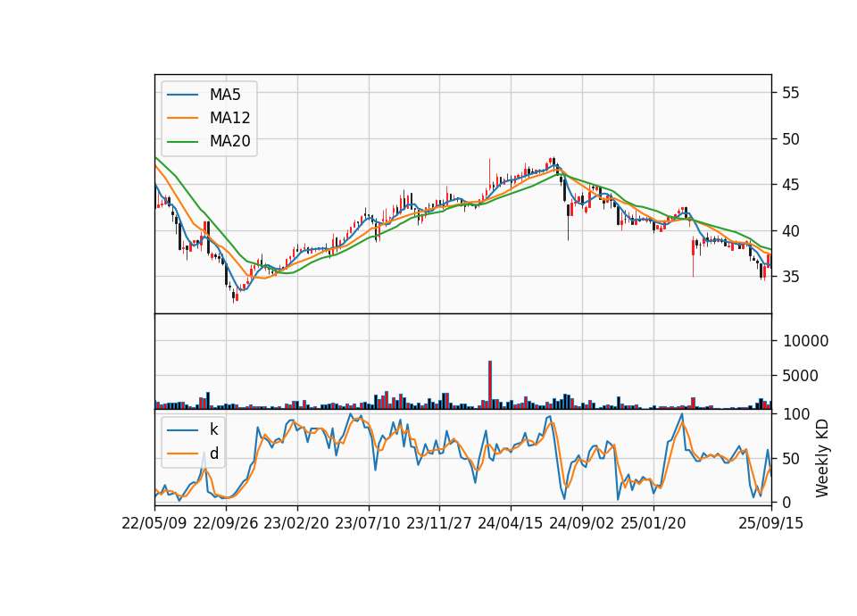857x616 pixels.
Task: Click the 24/09/02 date label
Action: pyautogui.click(x=581, y=523)
